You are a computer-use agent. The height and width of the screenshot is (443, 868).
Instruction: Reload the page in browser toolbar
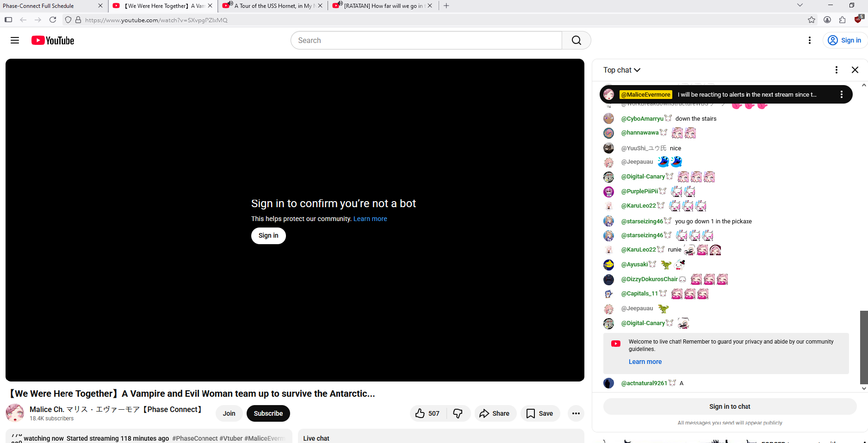[x=53, y=20]
